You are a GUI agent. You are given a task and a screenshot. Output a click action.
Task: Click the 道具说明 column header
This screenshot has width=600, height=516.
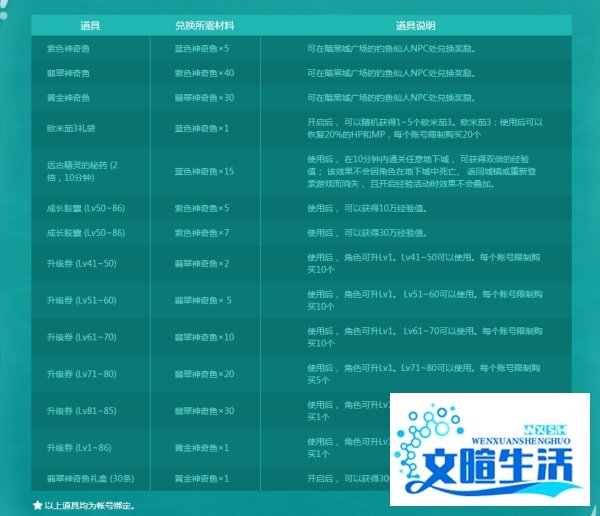tap(416, 26)
